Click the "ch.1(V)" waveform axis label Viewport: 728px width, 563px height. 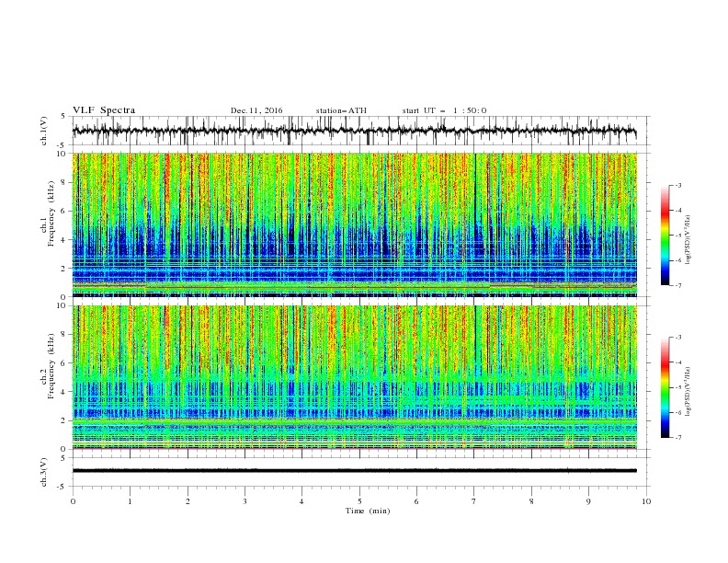[x=44, y=131]
